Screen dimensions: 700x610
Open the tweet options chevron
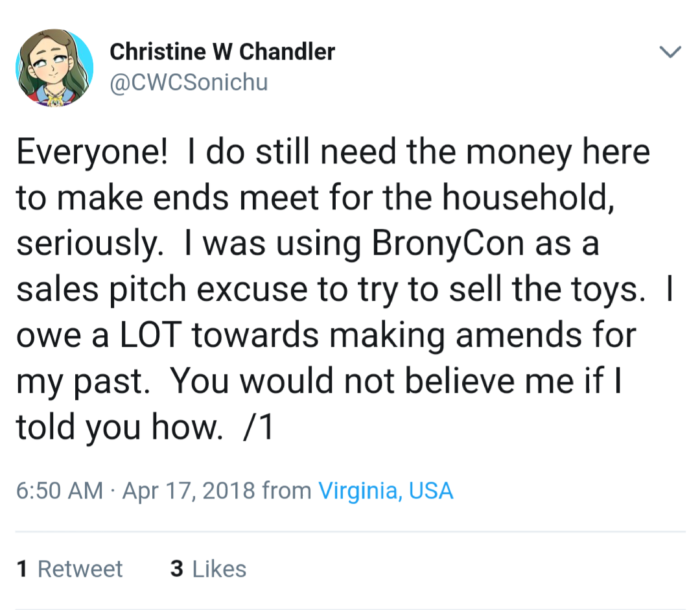pyautogui.click(x=670, y=51)
